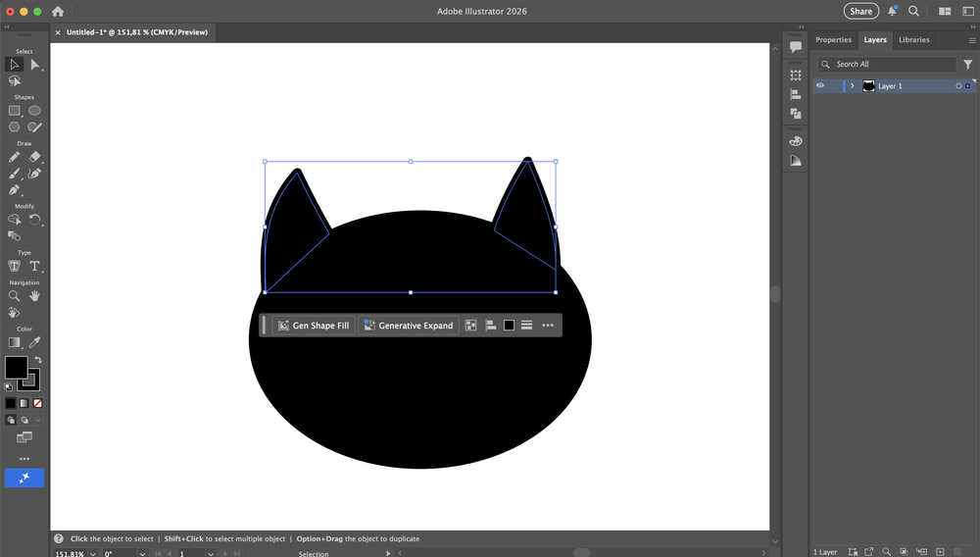Activate the Zoom tool magnifier
Image resolution: width=980 pixels, height=557 pixels.
pos(14,296)
